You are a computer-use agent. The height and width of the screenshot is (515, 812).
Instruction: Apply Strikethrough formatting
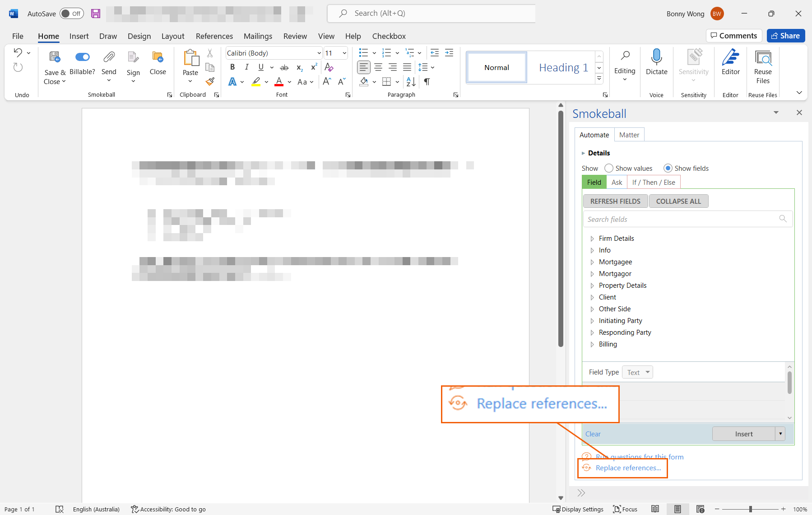pyautogui.click(x=284, y=68)
